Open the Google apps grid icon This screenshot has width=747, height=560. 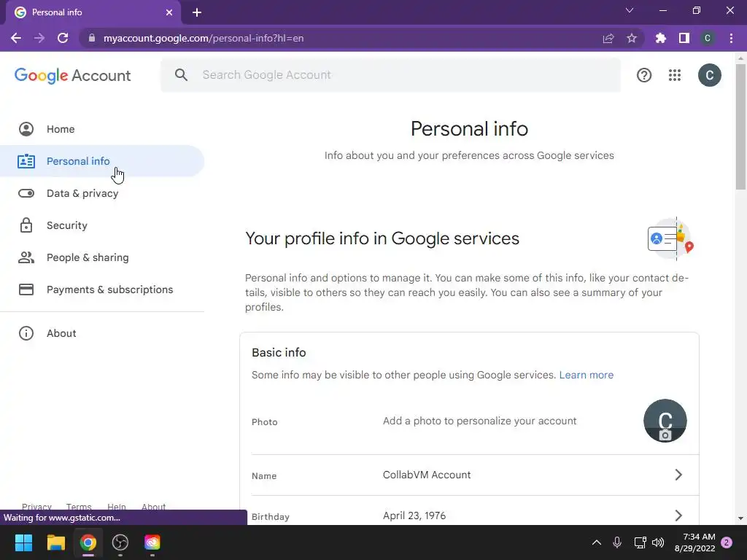point(675,75)
